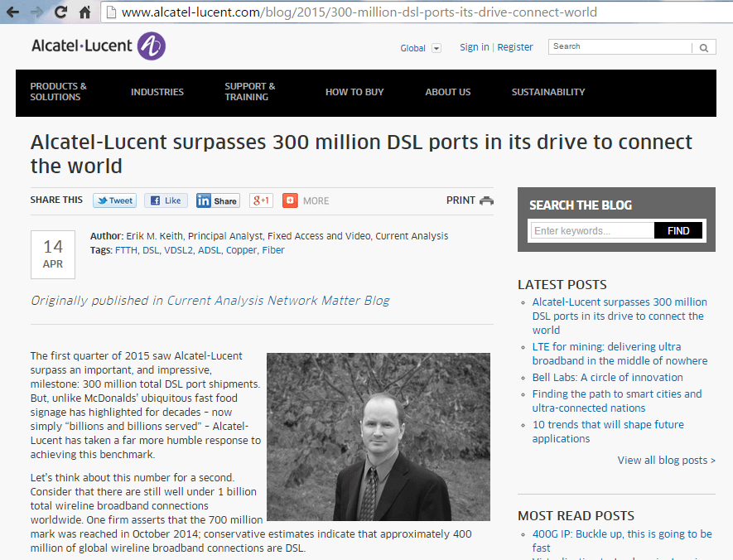Follow the View all blog posts link
Image resolution: width=733 pixels, height=560 pixels.
coord(666,461)
